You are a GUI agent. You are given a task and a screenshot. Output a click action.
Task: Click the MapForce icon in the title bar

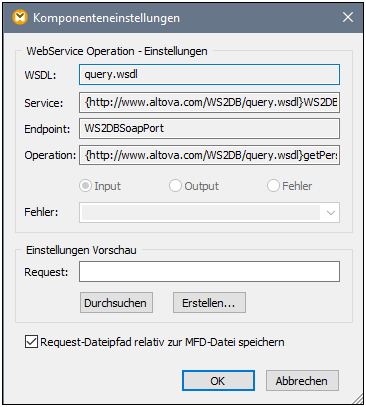point(20,17)
